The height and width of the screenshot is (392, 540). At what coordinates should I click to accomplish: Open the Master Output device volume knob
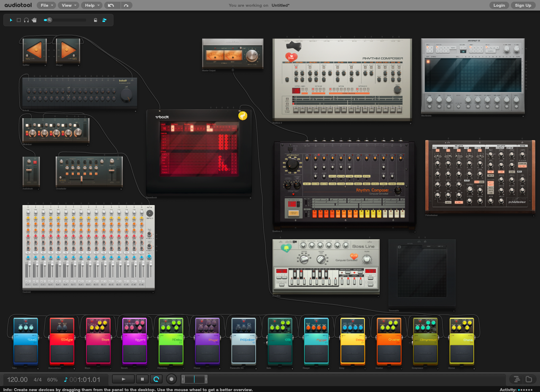pos(252,54)
